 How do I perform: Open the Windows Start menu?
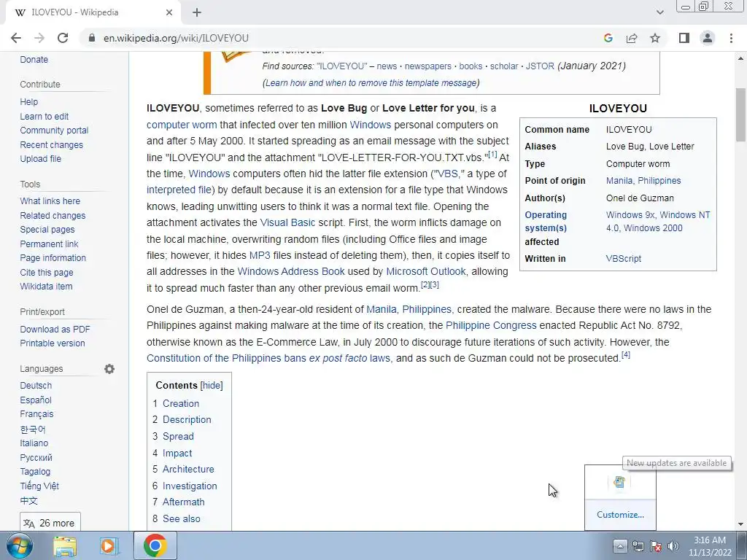point(18,545)
